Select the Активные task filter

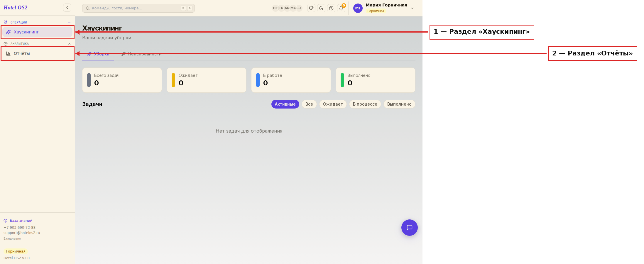[285, 104]
